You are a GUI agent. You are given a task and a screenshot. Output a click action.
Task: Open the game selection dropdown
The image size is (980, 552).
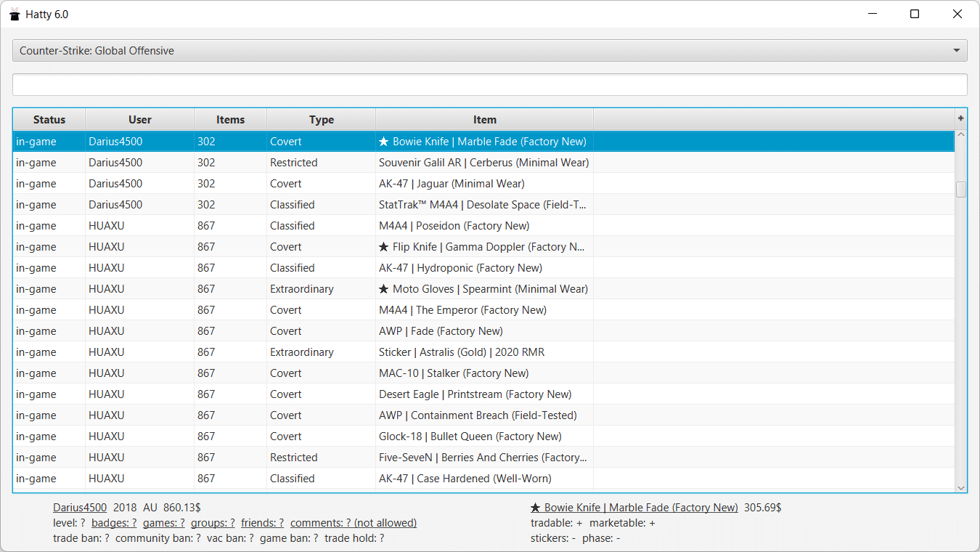[x=489, y=51]
